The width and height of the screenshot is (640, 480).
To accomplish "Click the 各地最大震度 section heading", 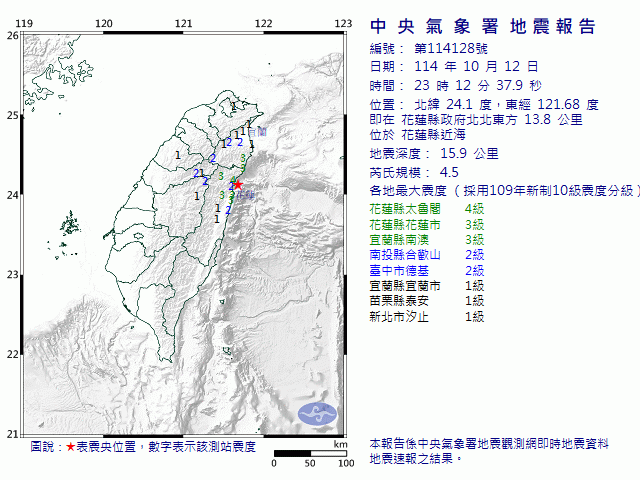I will click(408, 190).
